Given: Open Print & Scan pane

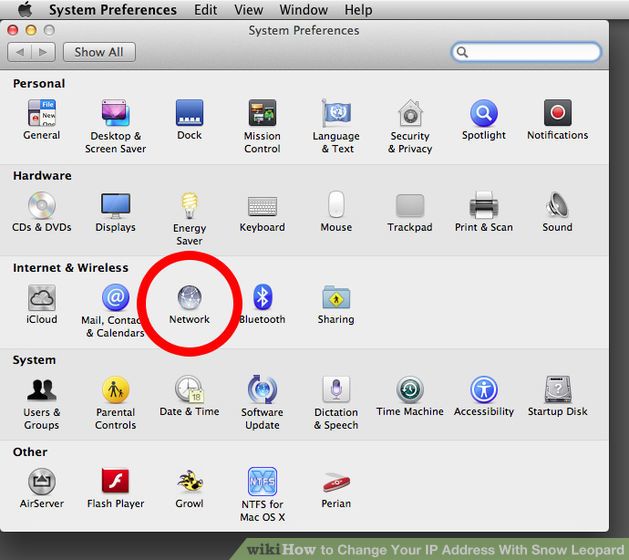Looking at the screenshot, I should [484, 212].
